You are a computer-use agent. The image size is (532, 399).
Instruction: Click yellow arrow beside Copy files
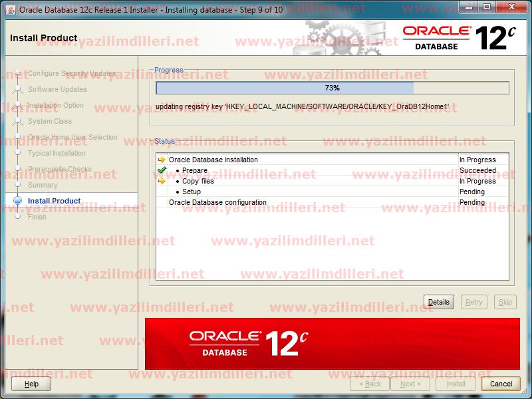(x=162, y=181)
